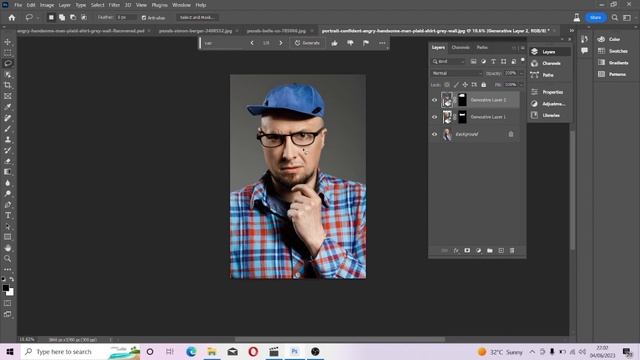Toggle the New selection mode button
Screen dimensions: 640x360
51,18
